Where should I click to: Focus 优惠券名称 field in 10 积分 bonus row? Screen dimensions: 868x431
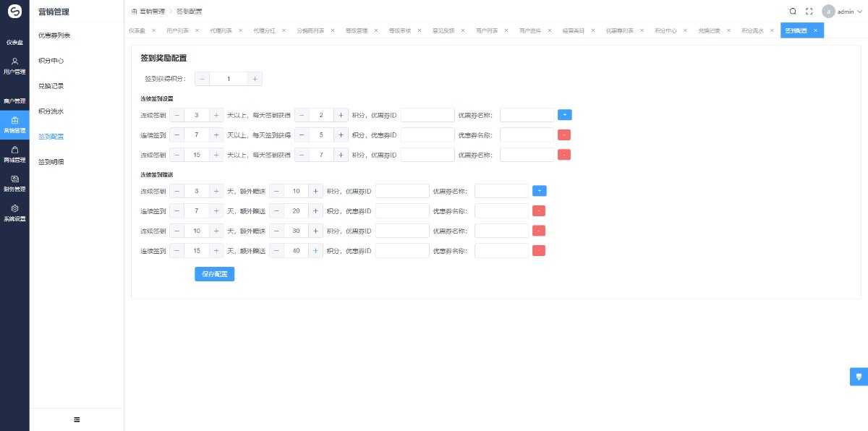501,191
